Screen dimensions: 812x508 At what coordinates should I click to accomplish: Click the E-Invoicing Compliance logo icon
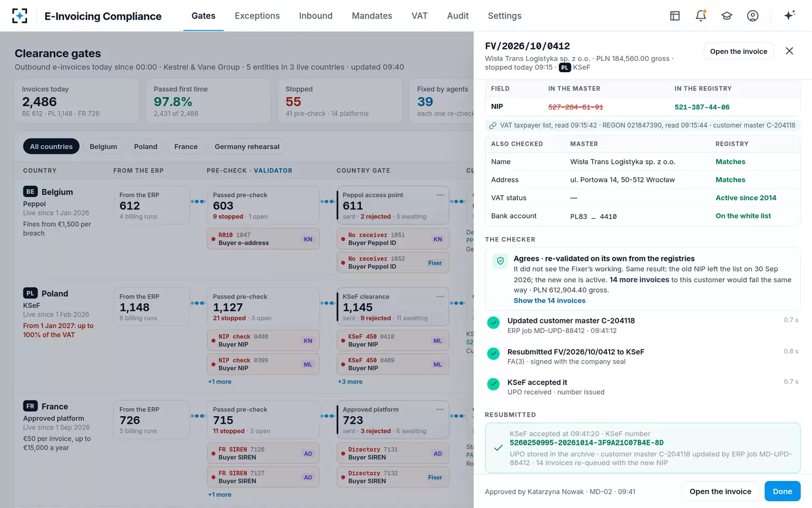(20, 16)
